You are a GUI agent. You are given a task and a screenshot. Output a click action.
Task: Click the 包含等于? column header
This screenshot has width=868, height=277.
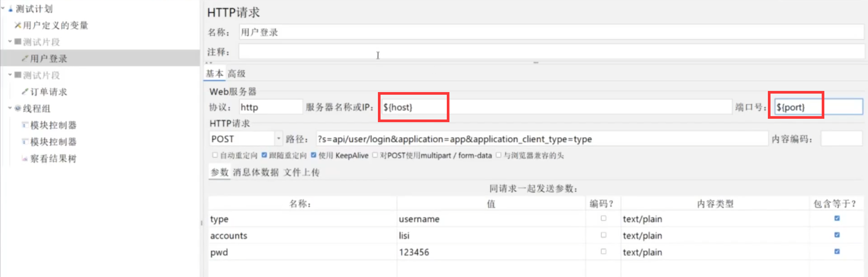point(836,204)
